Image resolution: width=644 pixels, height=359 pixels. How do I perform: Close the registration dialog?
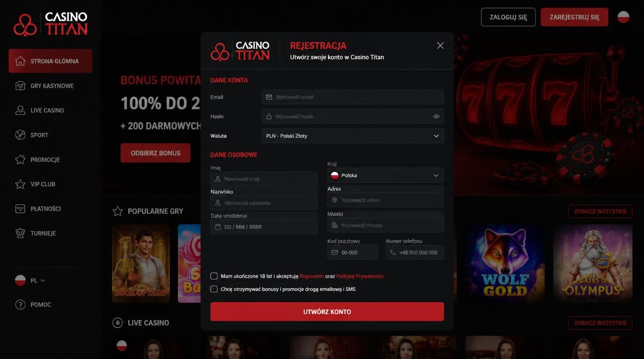click(x=440, y=45)
